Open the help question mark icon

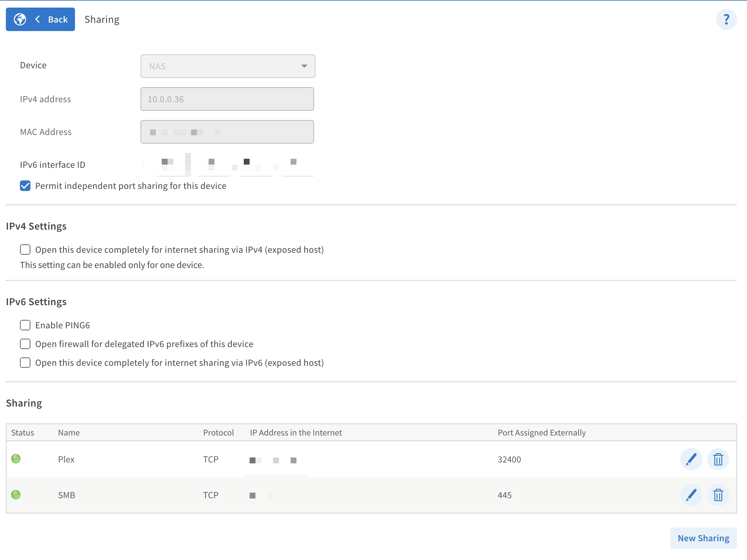click(726, 20)
